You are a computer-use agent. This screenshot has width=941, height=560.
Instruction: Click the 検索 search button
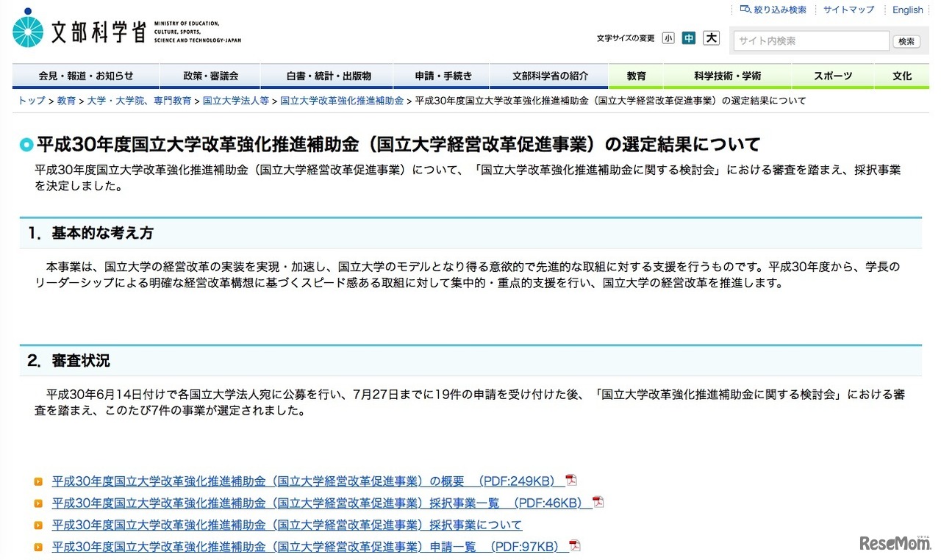coord(906,41)
